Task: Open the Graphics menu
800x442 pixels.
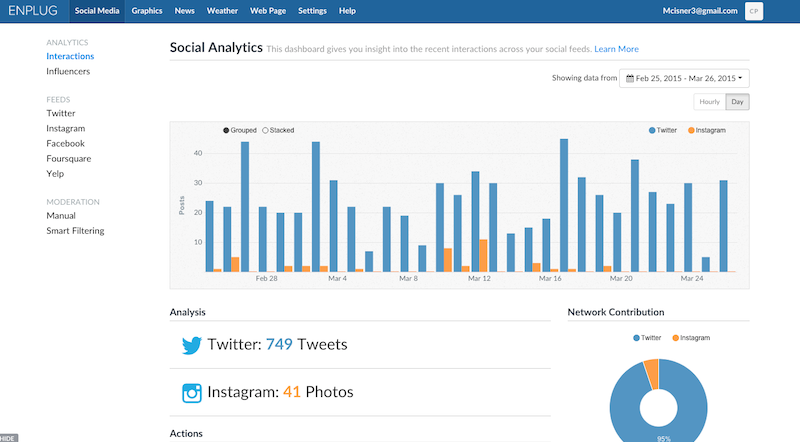Action: (147, 11)
